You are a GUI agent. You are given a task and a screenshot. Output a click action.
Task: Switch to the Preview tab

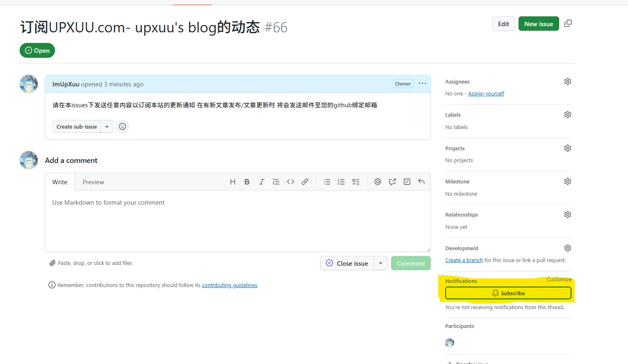93,182
